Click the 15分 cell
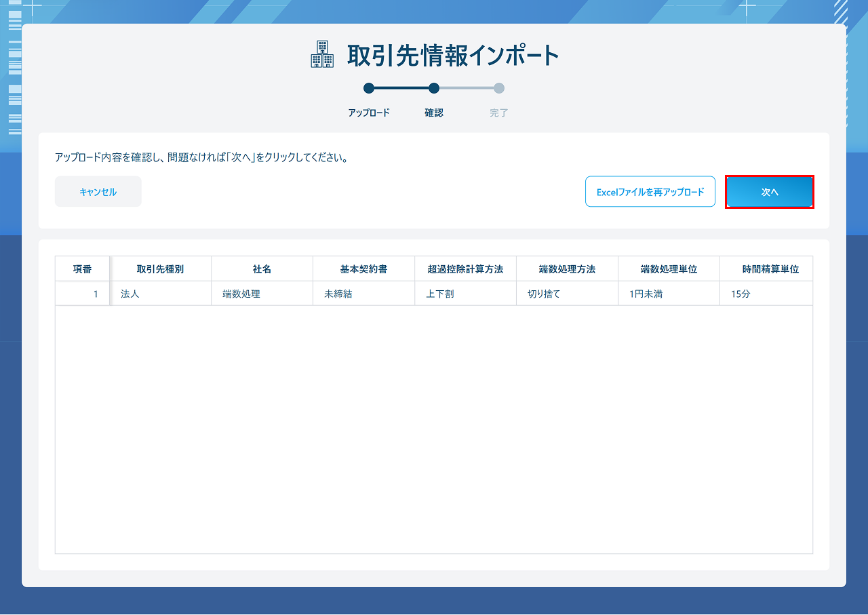The image size is (868, 615). (x=766, y=294)
